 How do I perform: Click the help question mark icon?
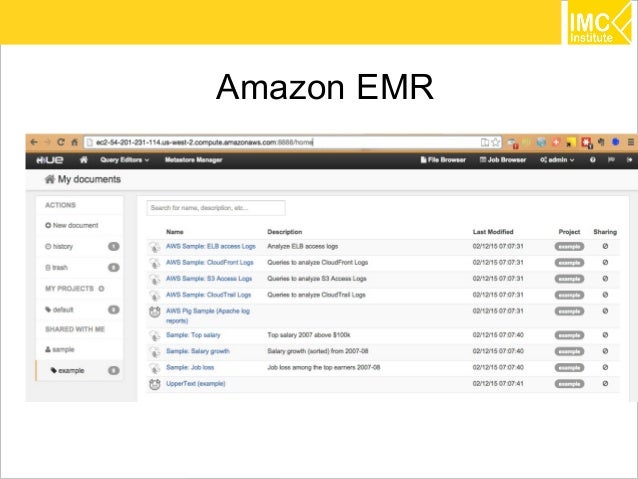point(593,160)
